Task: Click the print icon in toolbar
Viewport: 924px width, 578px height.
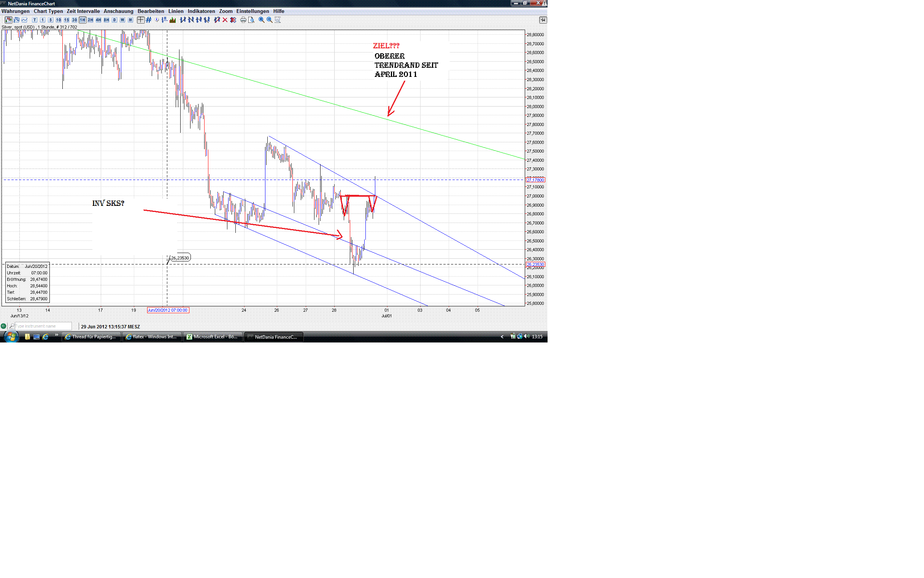Action: coord(243,20)
